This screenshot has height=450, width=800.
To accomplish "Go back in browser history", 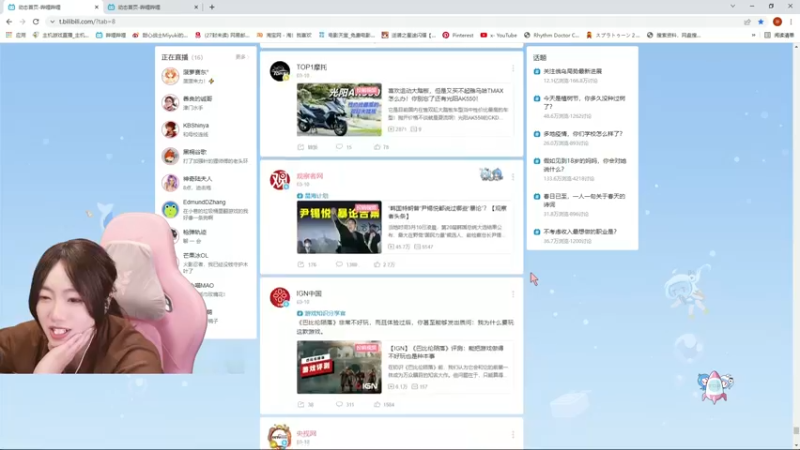I will (9, 22).
